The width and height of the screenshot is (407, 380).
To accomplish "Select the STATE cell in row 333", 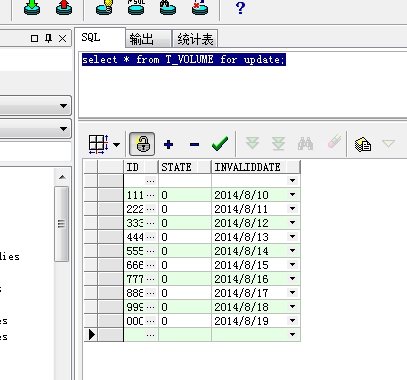I will click(x=185, y=223).
